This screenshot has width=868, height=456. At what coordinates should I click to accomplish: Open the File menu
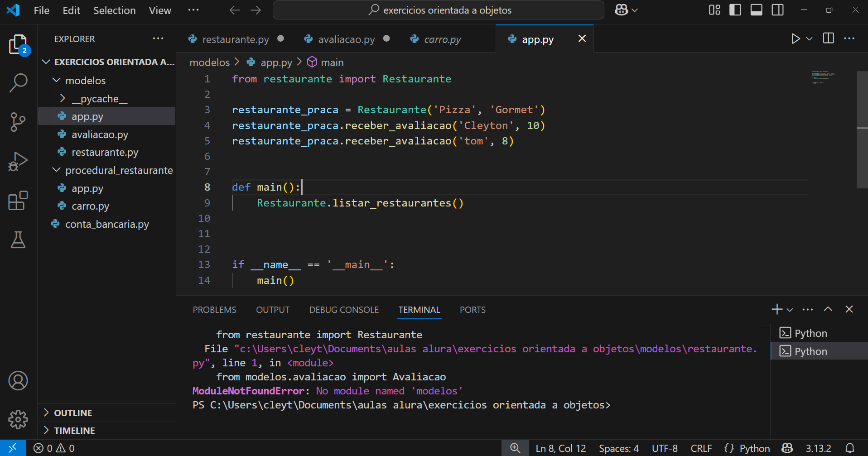(x=42, y=10)
